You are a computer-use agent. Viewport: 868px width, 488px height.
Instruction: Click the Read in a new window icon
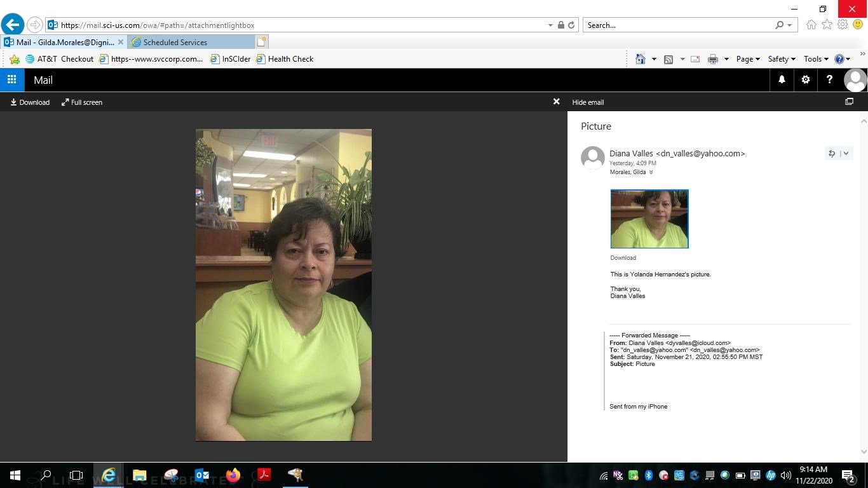click(850, 102)
